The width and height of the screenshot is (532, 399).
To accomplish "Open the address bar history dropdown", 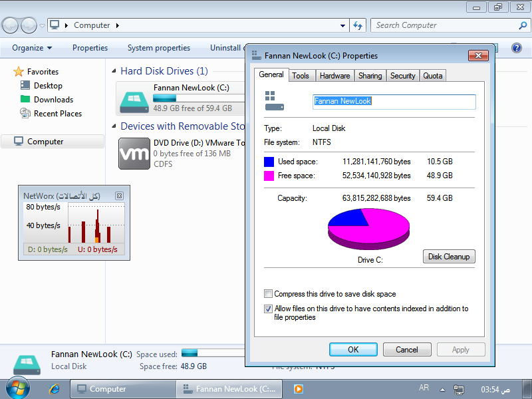I will point(342,25).
